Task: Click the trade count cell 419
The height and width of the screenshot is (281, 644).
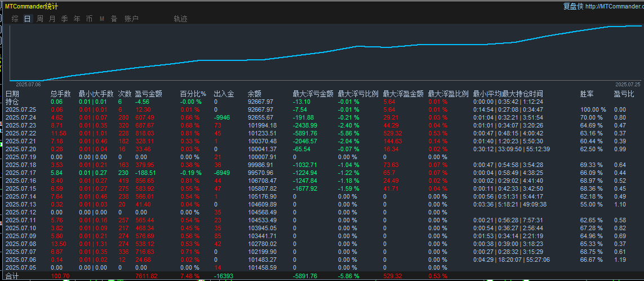Action: (x=123, y=180)
